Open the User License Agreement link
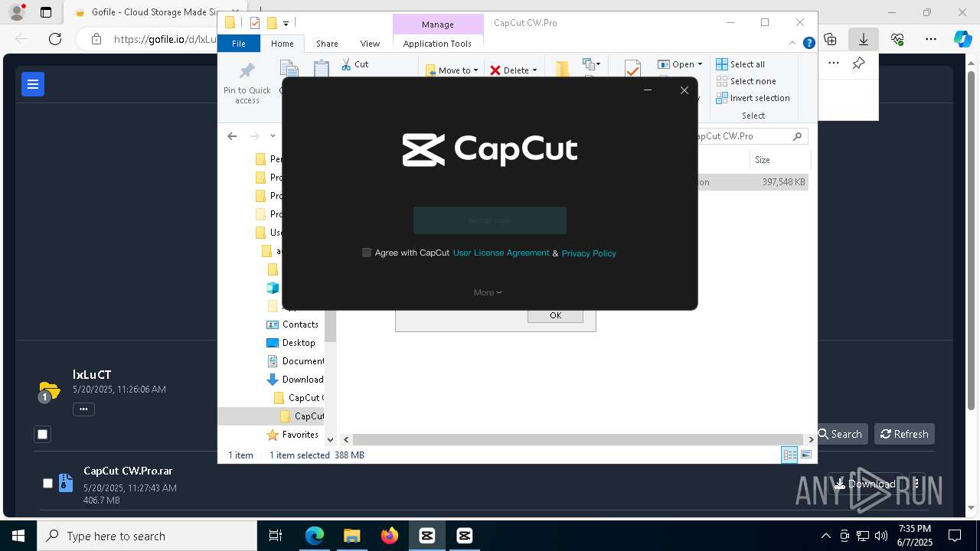980x551 pixels. pyautogui.click(x=501, y=253)
